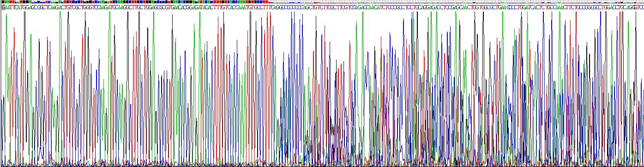Click the first quality bar above base G
The image size is (644, 167).
(3, 2)
